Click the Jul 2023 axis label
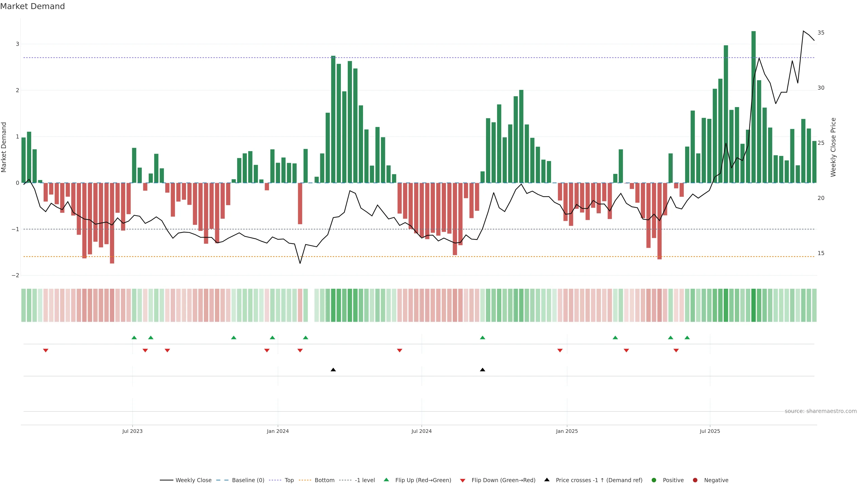868x488 pixels. coord(132,431)
